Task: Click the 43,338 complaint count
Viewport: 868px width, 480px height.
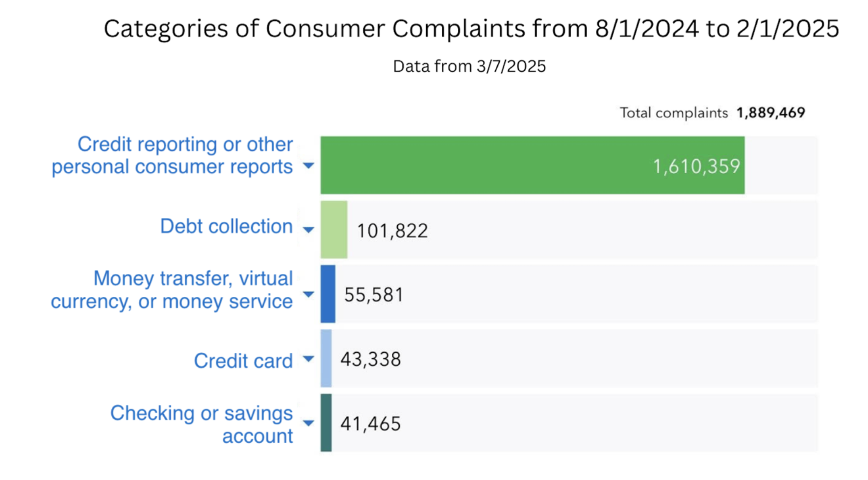Action: pos(371,359)
